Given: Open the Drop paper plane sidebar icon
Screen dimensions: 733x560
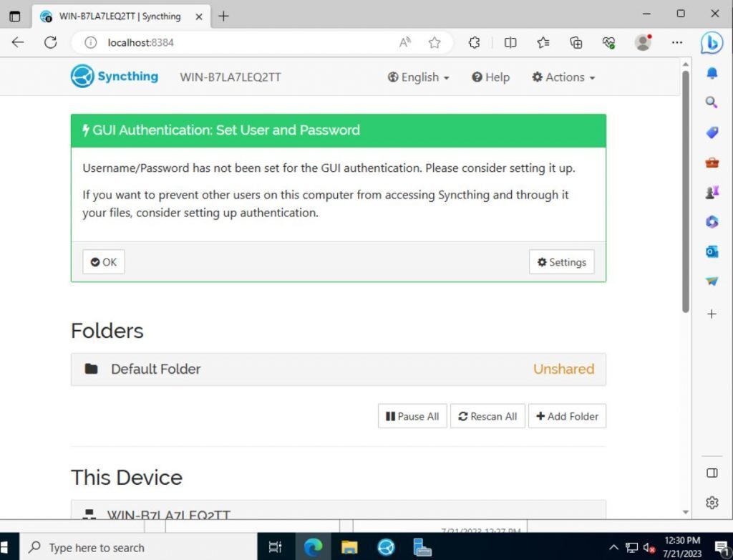Looking at the screenshot, I should pos(712,281).
